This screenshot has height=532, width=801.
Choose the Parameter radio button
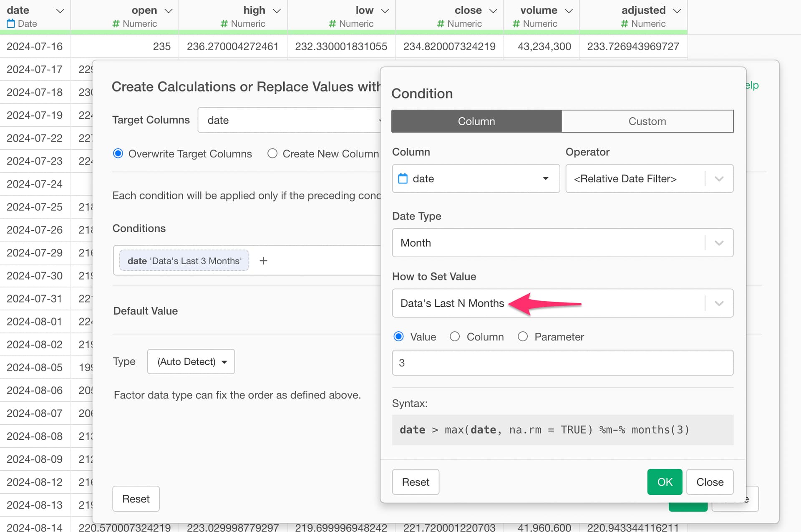(x=523, y=337)
